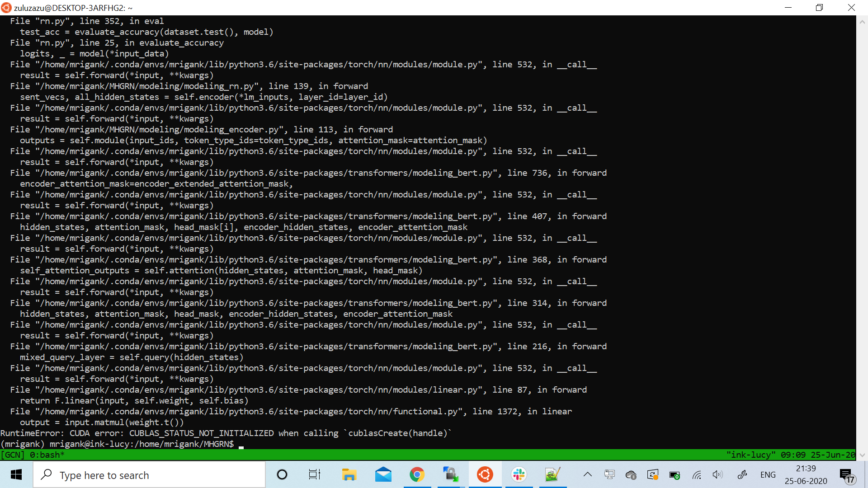Open the volume speaker tray icon
The image size is (868, 488).
718,475
